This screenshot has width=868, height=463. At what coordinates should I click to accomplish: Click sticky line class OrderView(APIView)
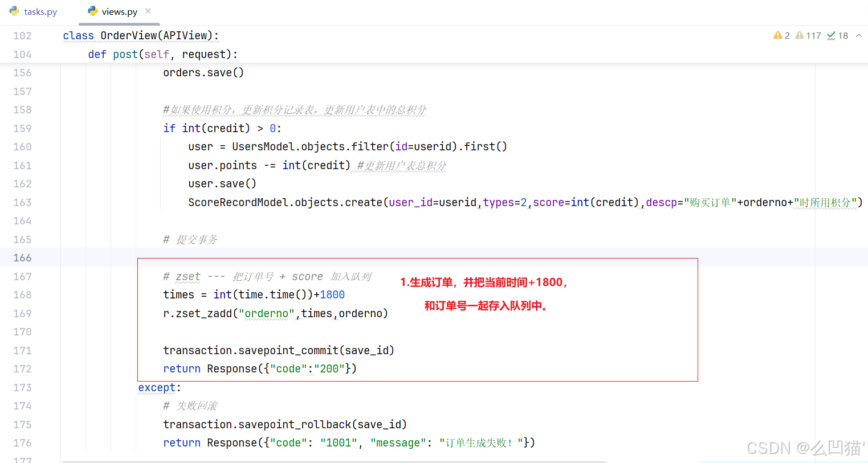(x=141, y=35)
